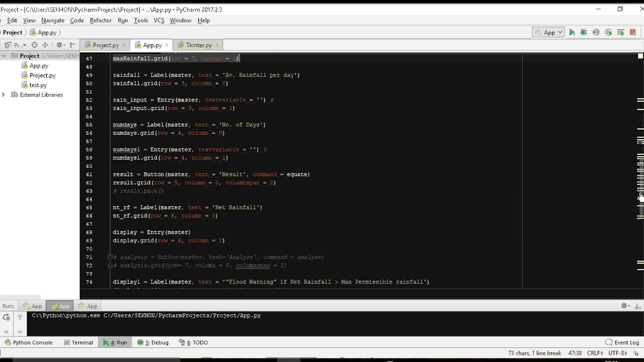Hide the Project tool window panel
This screenshot has width=644, height=362.
coord(73,45)
